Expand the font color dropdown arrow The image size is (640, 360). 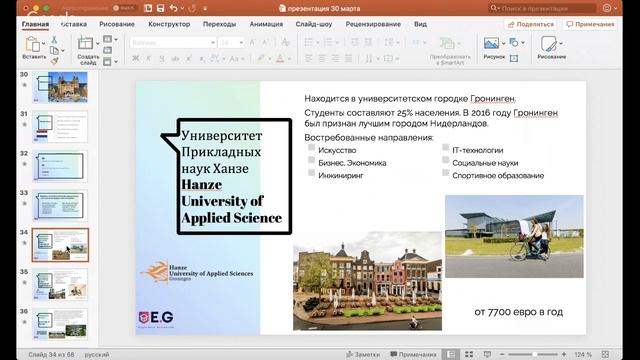(289, 59)
